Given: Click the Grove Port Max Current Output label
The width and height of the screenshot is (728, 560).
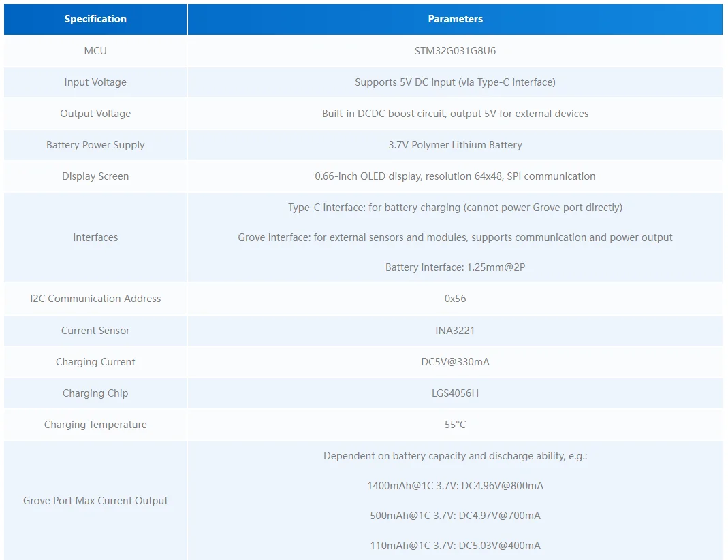Looking at the screenshot, I should click(x=95, y=501).
